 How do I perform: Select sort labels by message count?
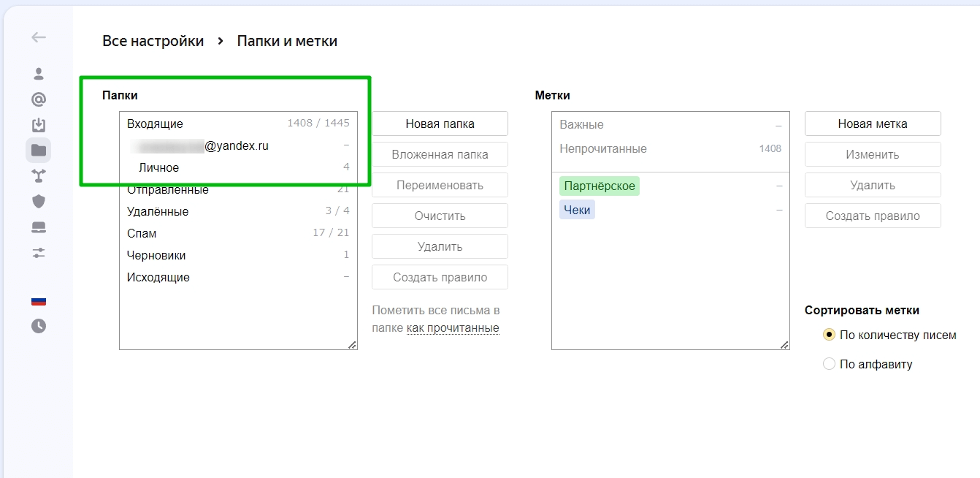click(x=829, y=335)
